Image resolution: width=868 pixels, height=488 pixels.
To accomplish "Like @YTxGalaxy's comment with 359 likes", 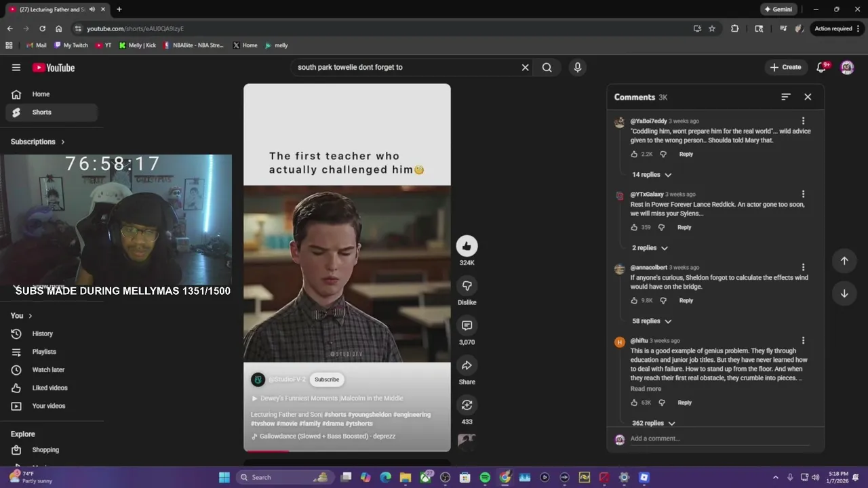I will [x=634, y=227].
